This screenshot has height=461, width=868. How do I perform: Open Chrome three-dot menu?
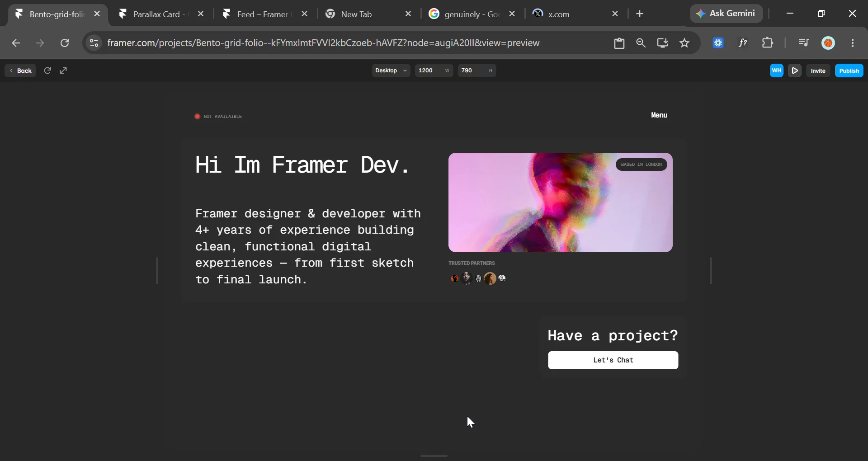[853, 43]
